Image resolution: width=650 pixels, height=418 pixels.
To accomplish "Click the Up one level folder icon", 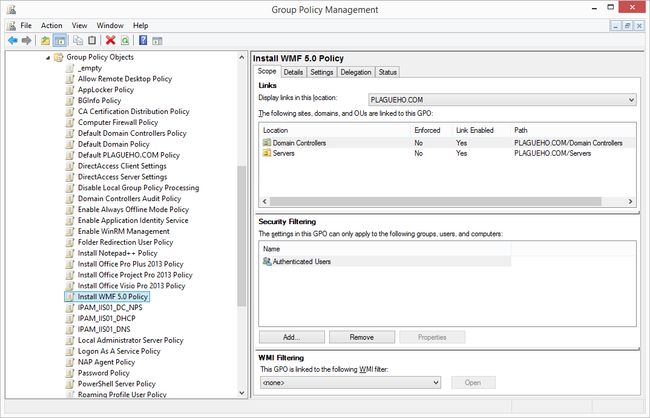I will pyautogui.click(x=45, y=40).
